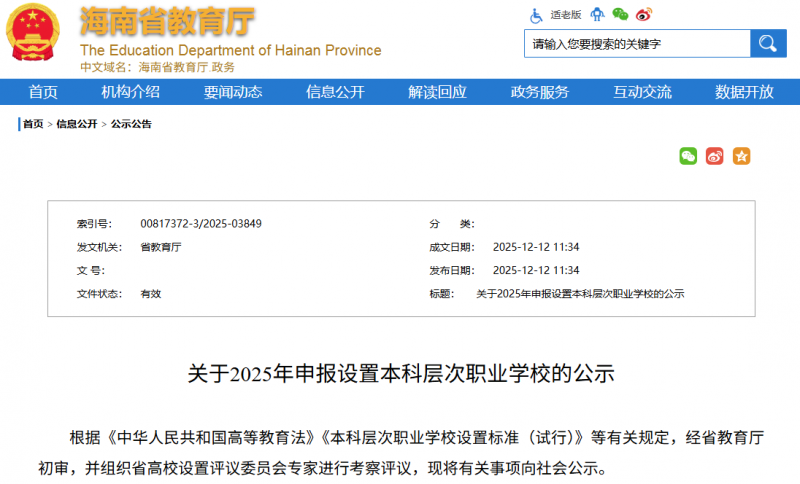Click the 海南省教育厅 site title
This screenshot has width=800, height=484.
coord(167,22)
